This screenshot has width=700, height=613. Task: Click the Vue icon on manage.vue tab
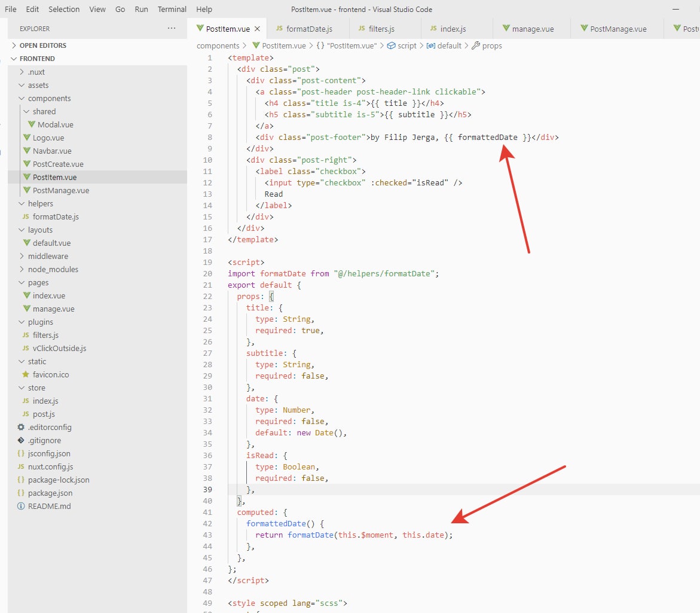click(506, 28)
